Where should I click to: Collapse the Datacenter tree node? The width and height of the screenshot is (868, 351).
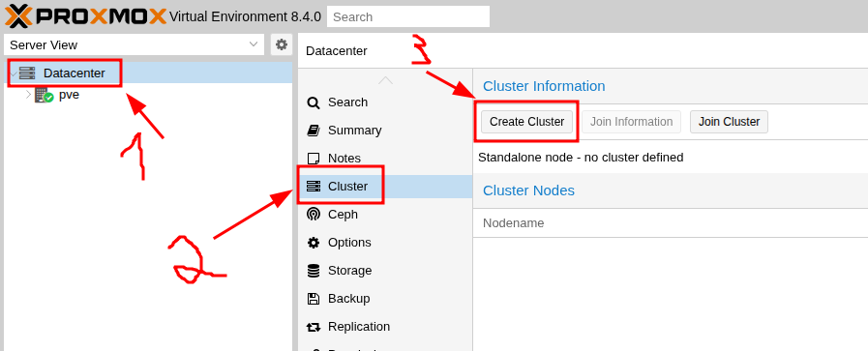coord(13,73)
